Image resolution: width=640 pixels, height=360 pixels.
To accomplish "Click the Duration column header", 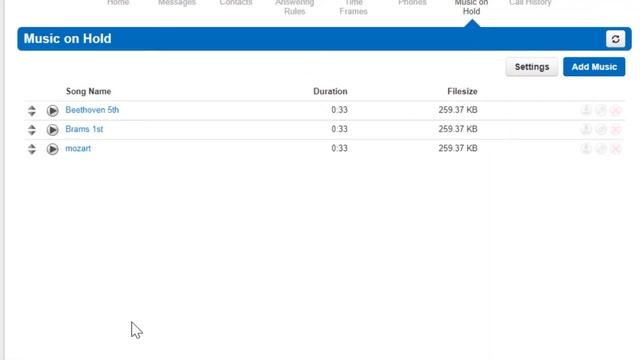I will coord(330,91).
